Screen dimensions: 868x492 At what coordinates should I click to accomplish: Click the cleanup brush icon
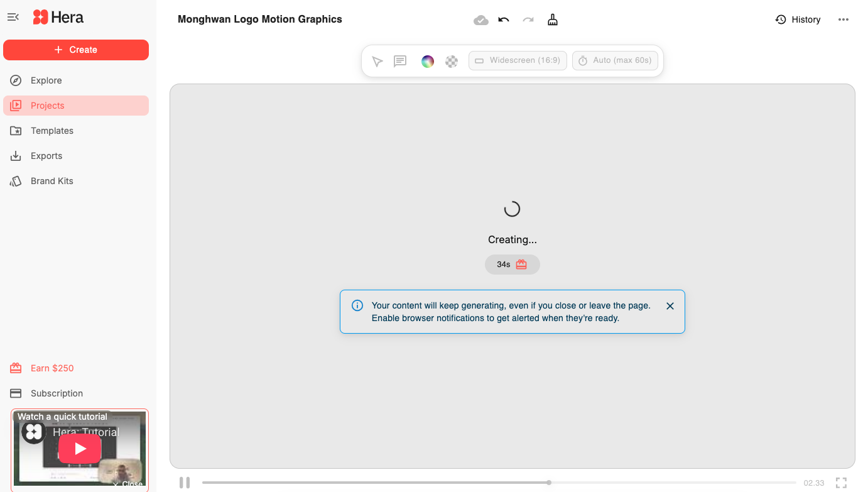click(x=553, y=19)
